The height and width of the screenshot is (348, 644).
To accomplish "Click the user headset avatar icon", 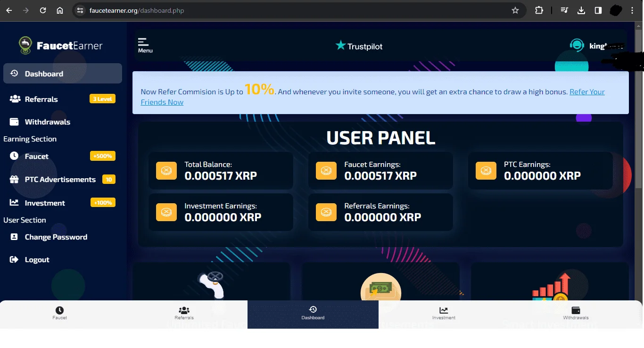I will coord(577,46).
